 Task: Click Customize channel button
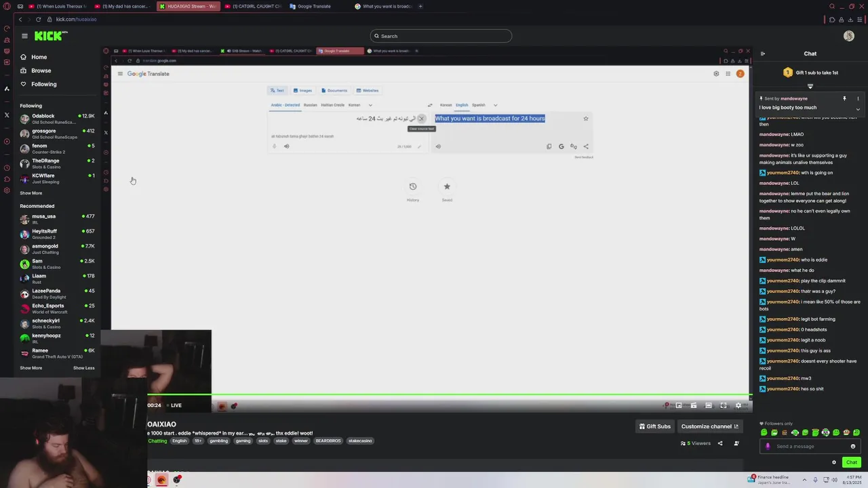point(709,426)
